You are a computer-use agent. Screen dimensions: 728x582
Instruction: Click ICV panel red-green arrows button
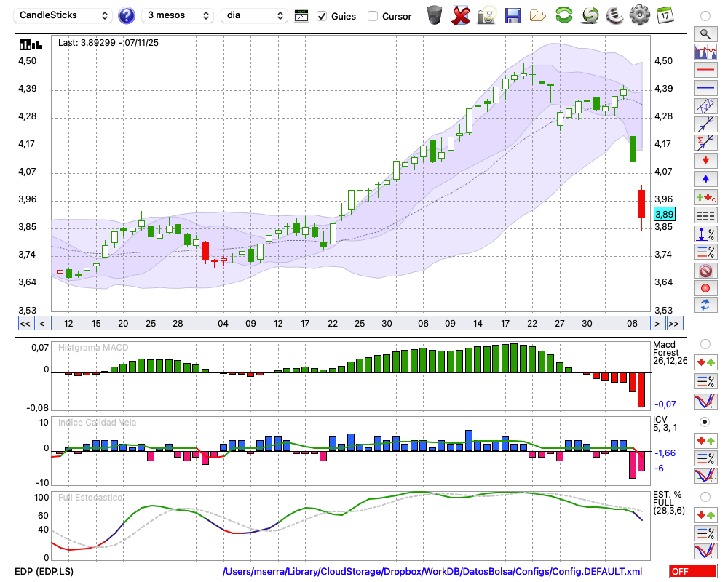[x=705, y=440]
